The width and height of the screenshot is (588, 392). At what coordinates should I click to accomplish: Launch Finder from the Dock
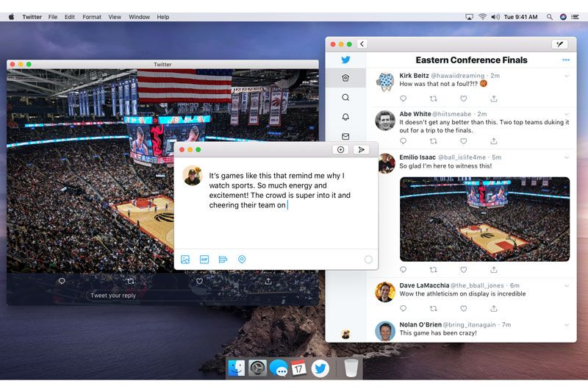tap(237, 368)
